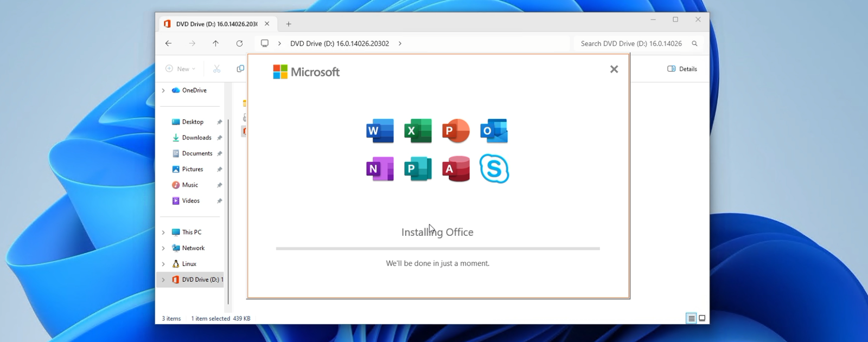
Task: Click DVD Drive (D:) breadcrumb in address bar
Action: pyautogui.click(x=340, y=43)
